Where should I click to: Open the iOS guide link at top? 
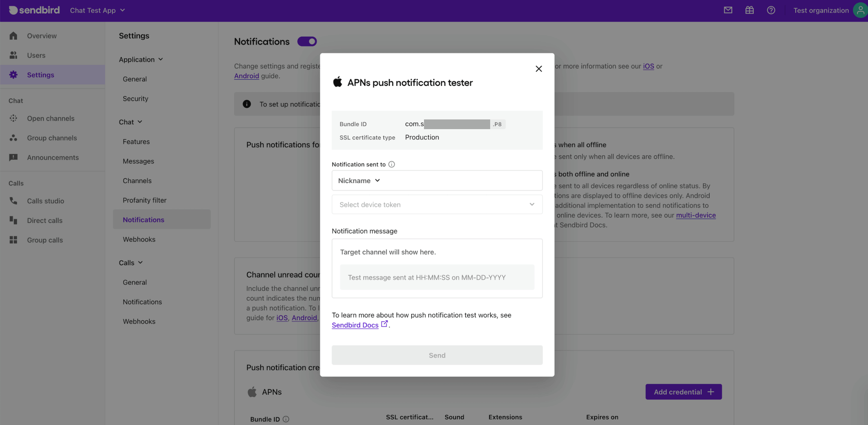click(649, 66)
